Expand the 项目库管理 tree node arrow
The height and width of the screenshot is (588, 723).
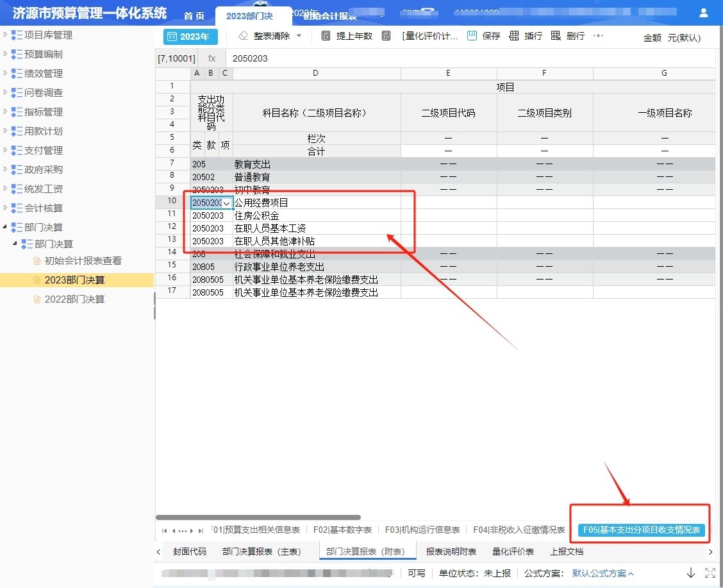point(5,35)
